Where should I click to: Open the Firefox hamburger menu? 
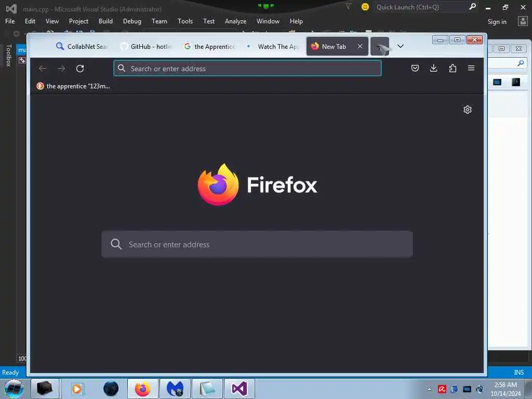tap(471, 68)
